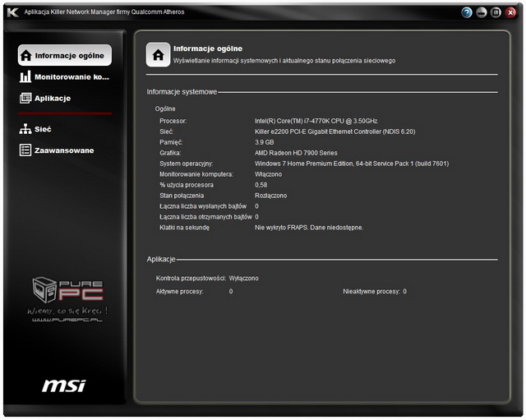The height and width of the screenshot is (420, 526).
Task: Click the Ogólne subsection label
Action: (165, 108)
